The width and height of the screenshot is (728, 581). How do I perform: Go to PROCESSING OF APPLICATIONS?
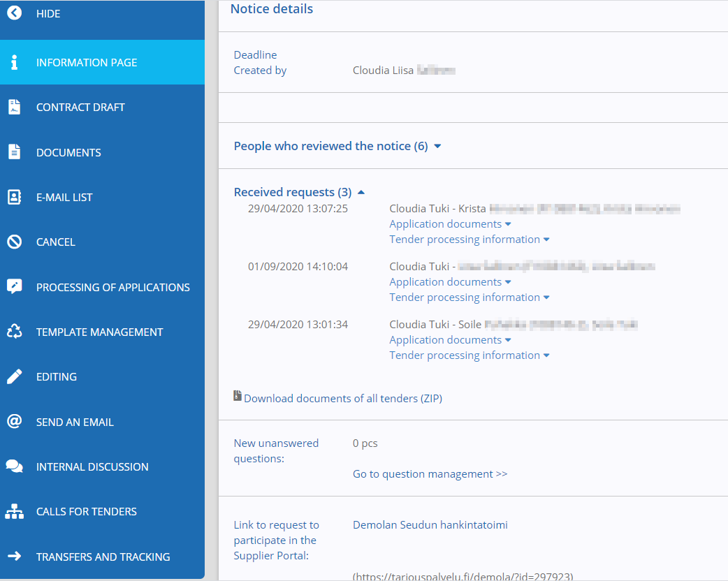click(x=102, y=287)
